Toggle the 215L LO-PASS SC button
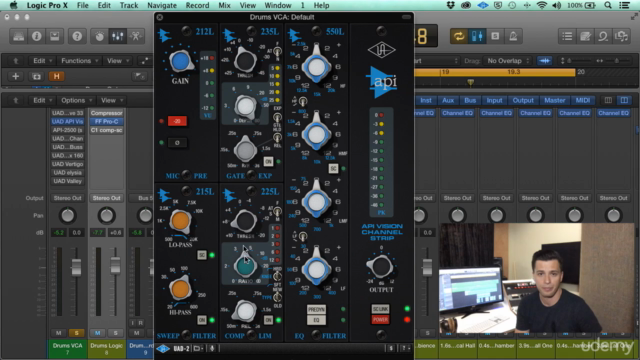640x360 pixels. point(202,255)
